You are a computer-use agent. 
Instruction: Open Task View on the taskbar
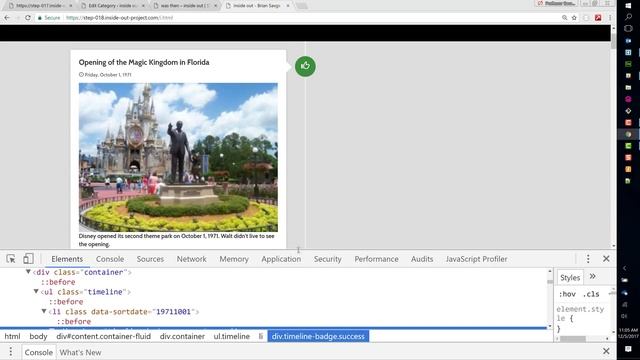pyautogui.click(x=628, y=29)
